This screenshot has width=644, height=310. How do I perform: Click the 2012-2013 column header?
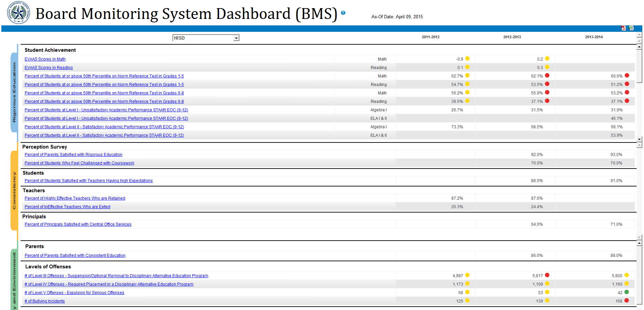click(512, 37)
